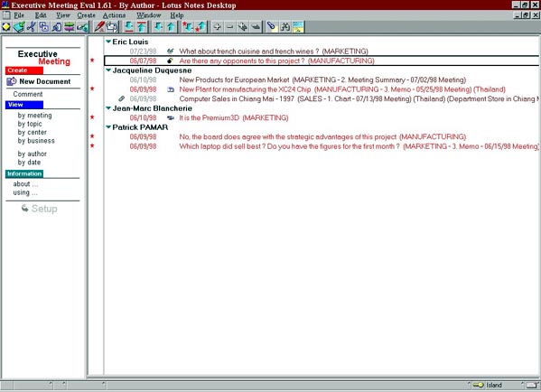The height and width of the screenshot is (392, 541).
Task: Toggle unread star beside Premium3D document
Action: [92, 117]
